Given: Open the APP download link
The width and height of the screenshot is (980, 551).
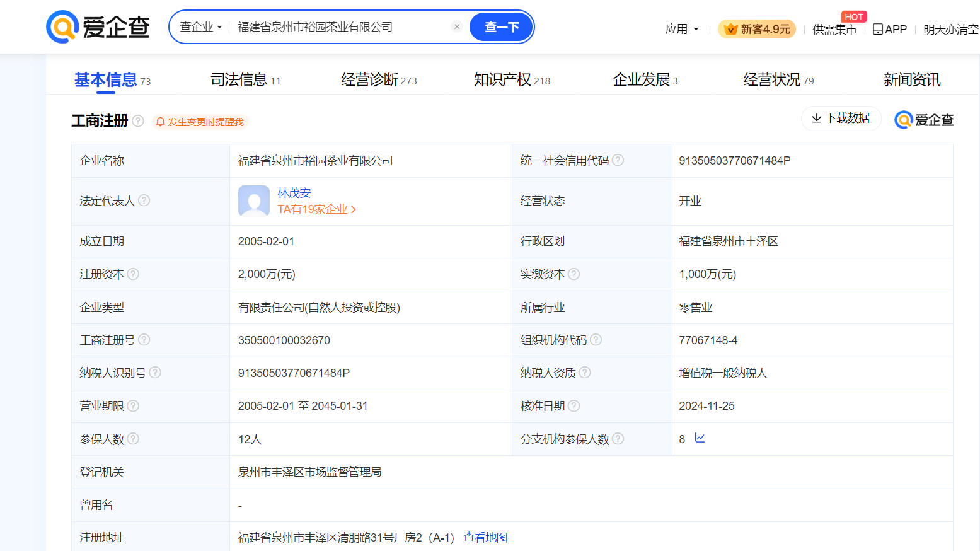Looking at the screenshot, I should click(890, 29).
